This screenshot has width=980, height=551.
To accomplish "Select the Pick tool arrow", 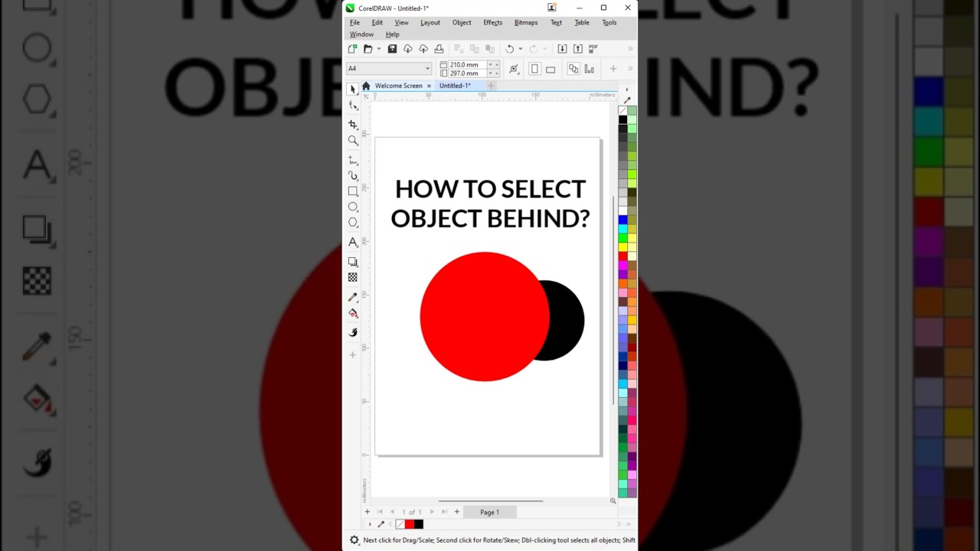I will (353, 90).
